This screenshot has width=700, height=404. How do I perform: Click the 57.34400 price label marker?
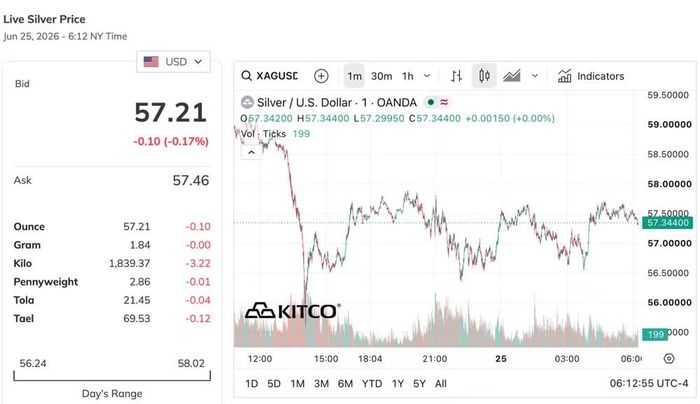[667, 222]
